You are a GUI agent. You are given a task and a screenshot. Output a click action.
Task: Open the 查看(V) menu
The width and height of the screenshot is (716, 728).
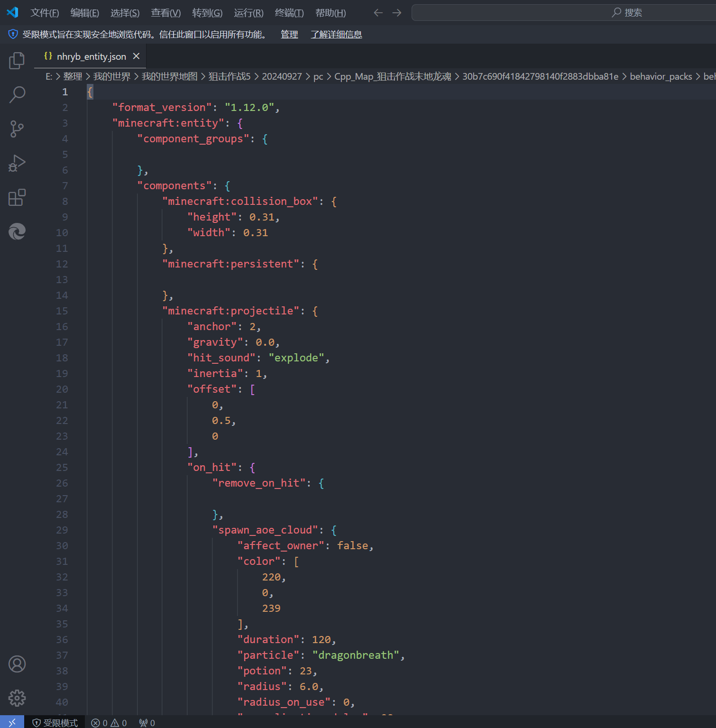coord(166,13)
